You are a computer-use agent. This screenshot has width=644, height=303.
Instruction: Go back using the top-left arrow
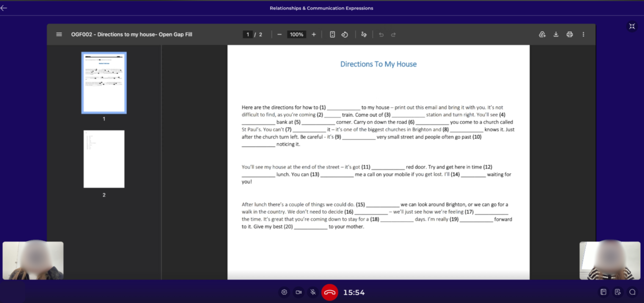(4, 8)
